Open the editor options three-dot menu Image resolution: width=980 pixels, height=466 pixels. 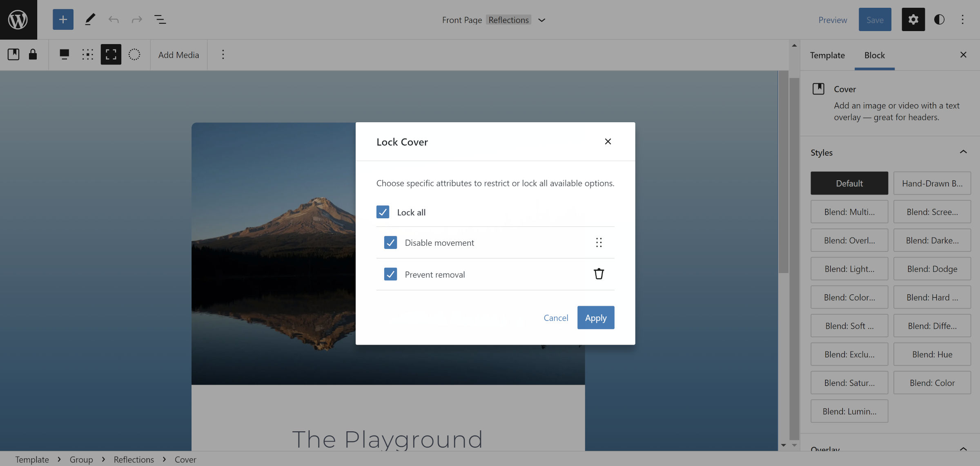(x=963, y=19)
